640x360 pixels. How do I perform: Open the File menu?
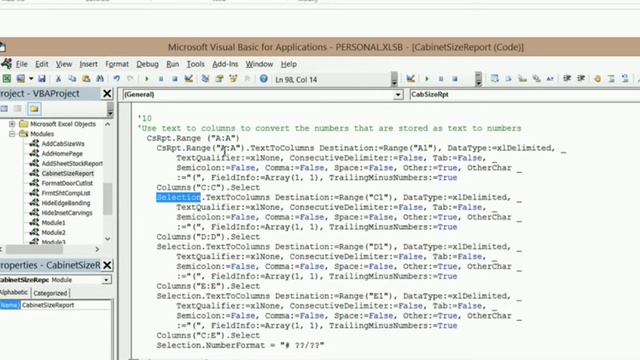pos(22,64)
